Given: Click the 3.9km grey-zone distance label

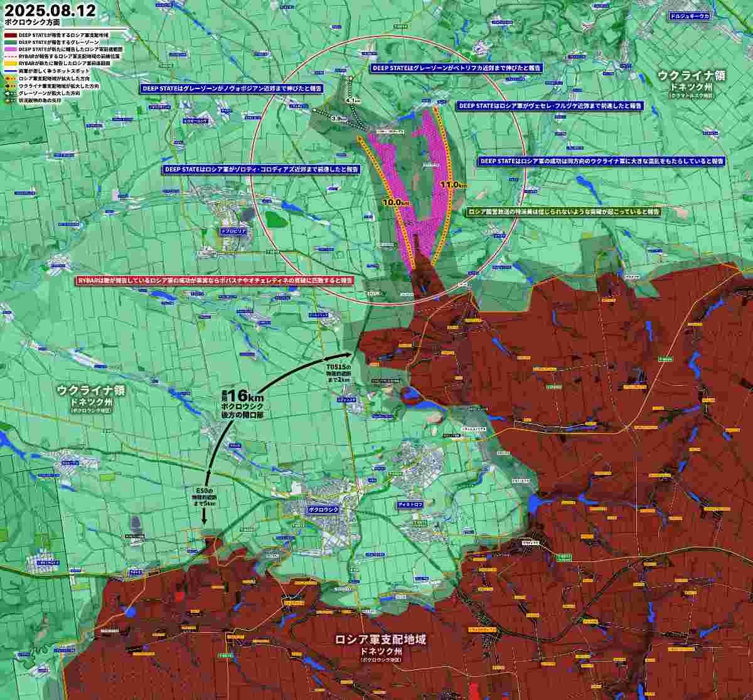Looking at the screenshot, I should pos(339,119).
